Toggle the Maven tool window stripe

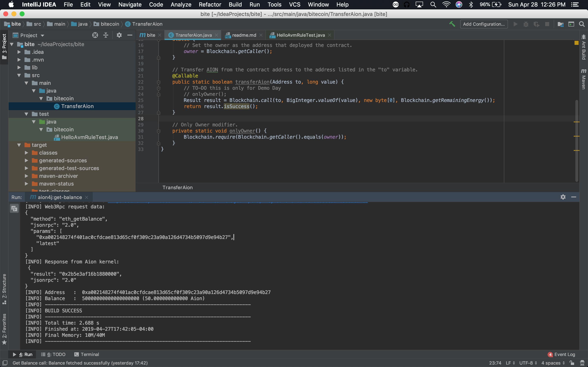point(584,79)
